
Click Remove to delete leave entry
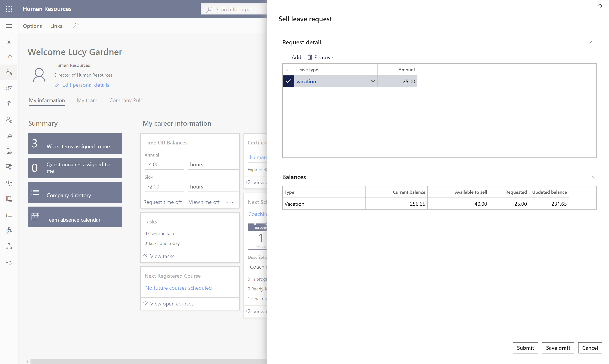320,57
